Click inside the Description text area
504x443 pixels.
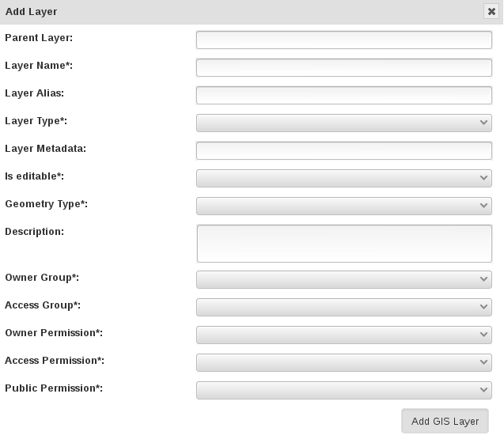click(x=344, y=244)
